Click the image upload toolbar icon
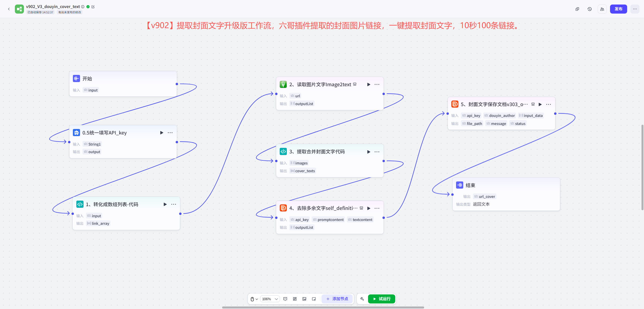 pyautogui.click(x=304, y=299)
